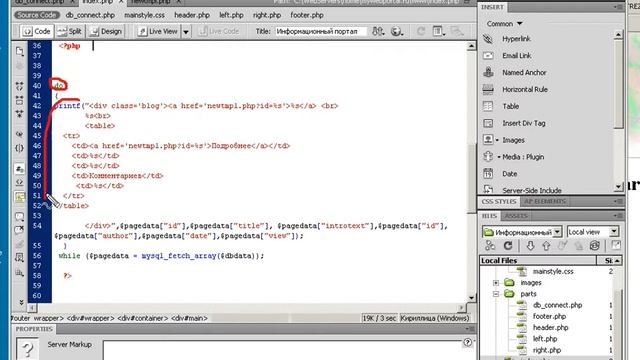Show more coding toolbar icons chevron

click(21, 302)
